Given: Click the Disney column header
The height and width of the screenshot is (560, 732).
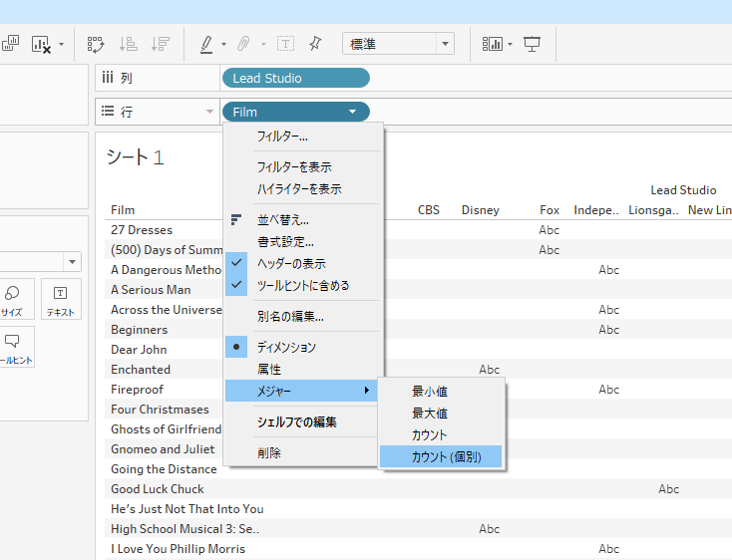Looking at the screenshot, I should (x=481, y=210).
